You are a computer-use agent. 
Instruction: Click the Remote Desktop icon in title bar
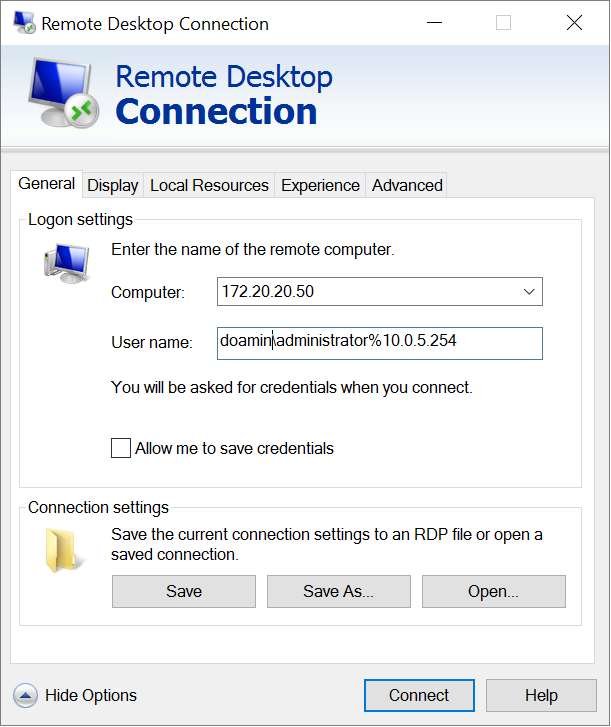click(24, 23)
